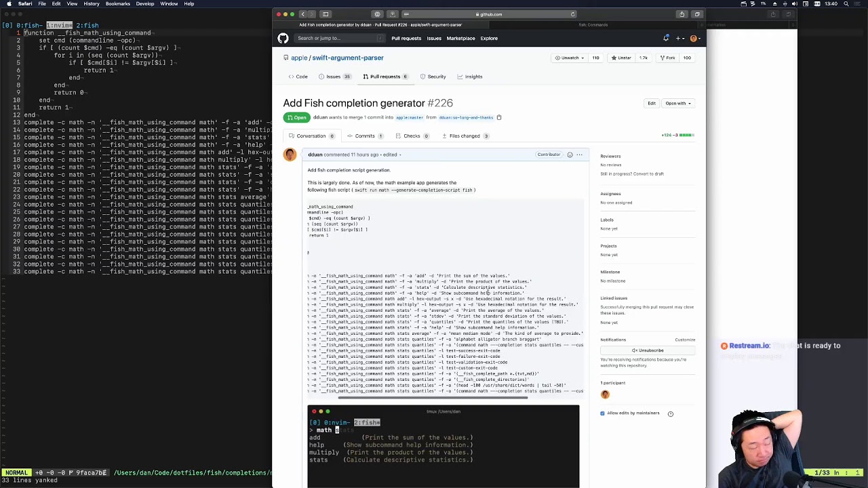Expand the plus create-new dropdown
The height and width of the screenshot is (488, 868).
pos(679,39)
